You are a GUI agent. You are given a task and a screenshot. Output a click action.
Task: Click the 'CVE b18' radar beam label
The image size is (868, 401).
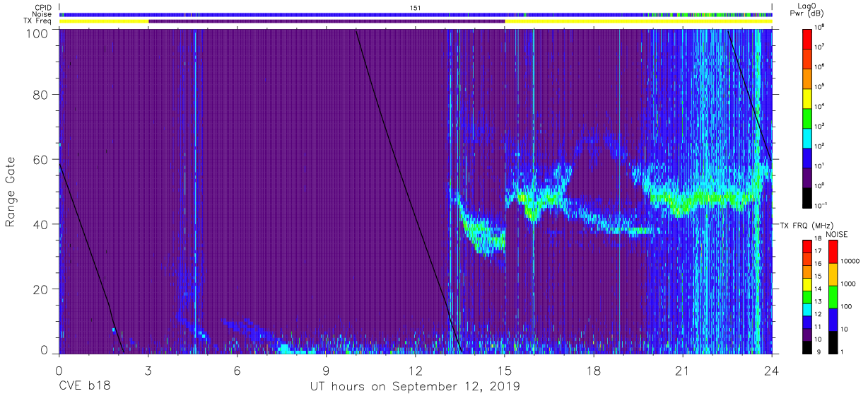(x=84, y=386)
